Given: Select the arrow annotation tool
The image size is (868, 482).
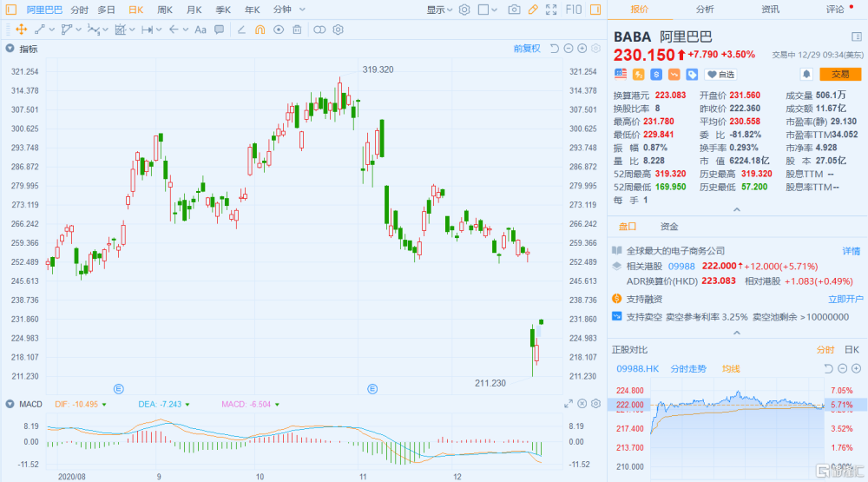Looking at the screenshot, I should tap(174, 30).
